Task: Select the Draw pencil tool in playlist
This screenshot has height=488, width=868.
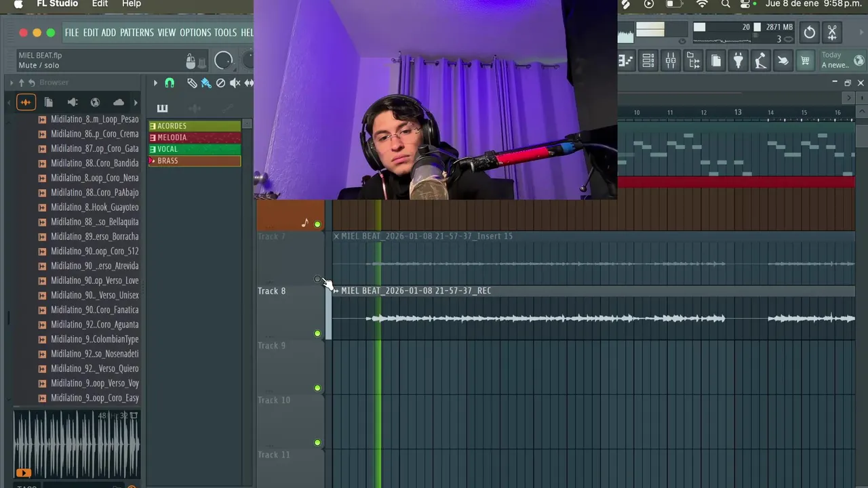Action: point(192,83)
